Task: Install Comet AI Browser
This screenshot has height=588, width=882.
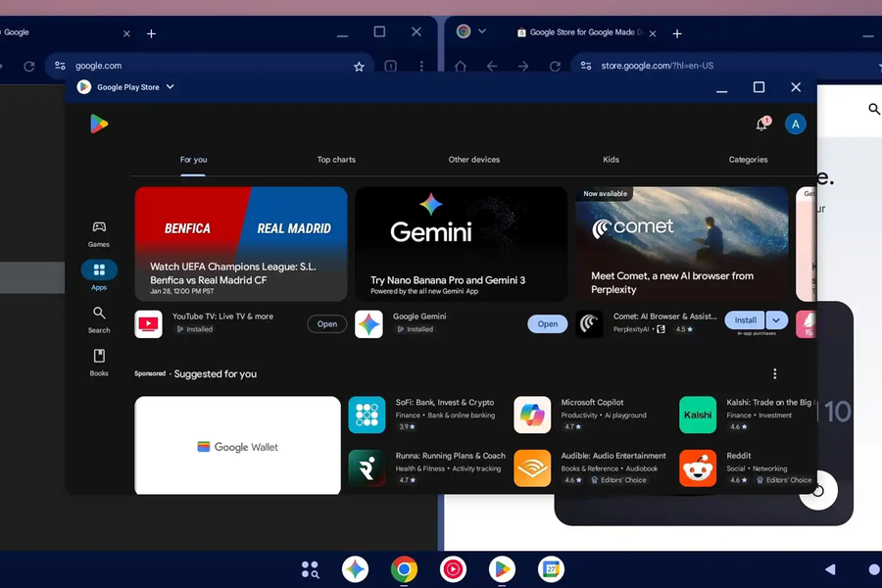Action: click(x=745, y=320)
